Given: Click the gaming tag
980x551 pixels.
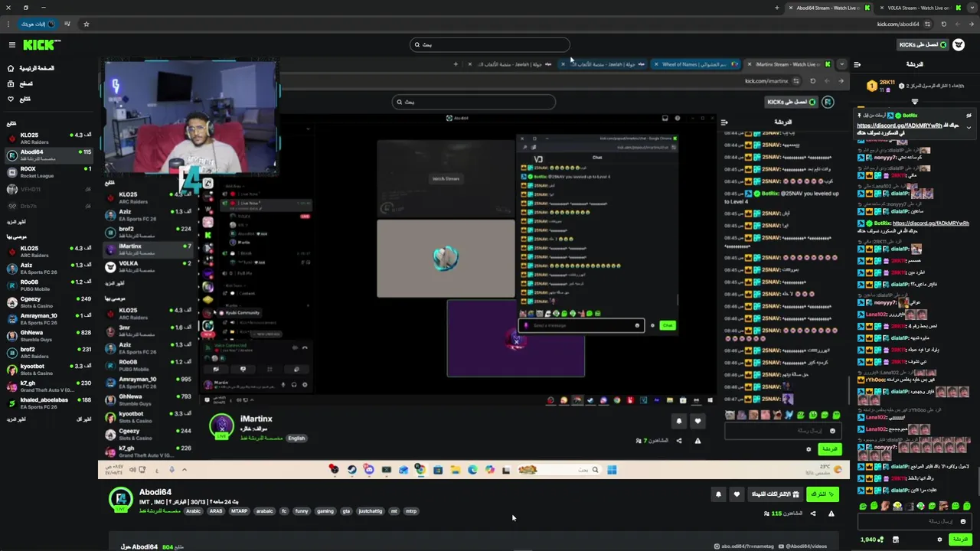Looking at the screenshot, I should pyautogui.click(x=325, y=511).
